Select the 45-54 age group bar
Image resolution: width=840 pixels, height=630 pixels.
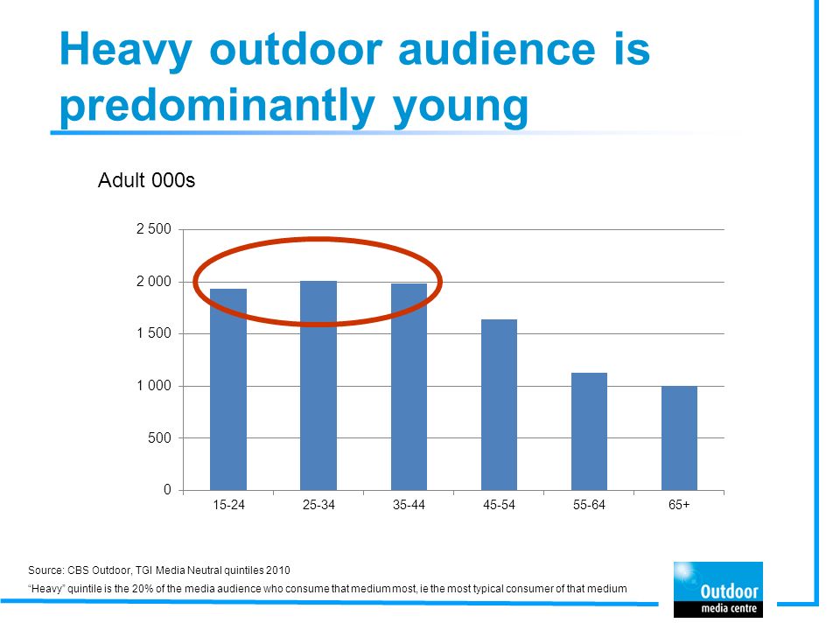[x=499, y=405]
